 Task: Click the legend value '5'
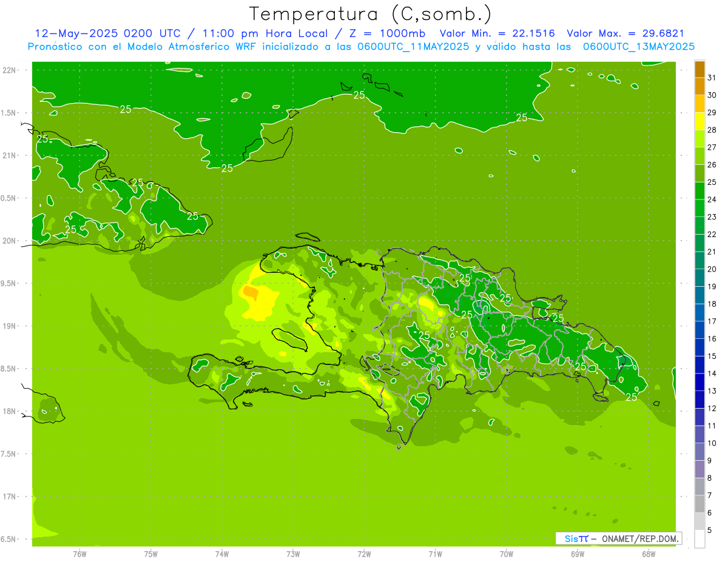710,530
